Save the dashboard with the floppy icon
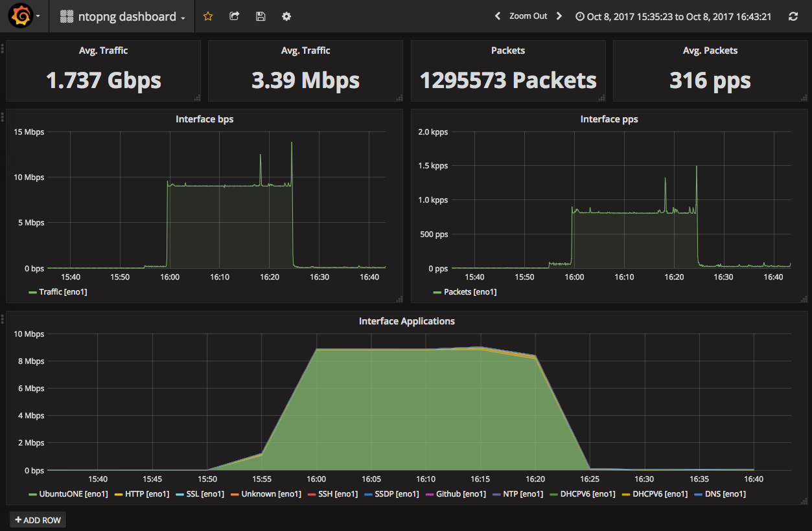Screen dimensions: 812x531 click(x=261, y=16)
